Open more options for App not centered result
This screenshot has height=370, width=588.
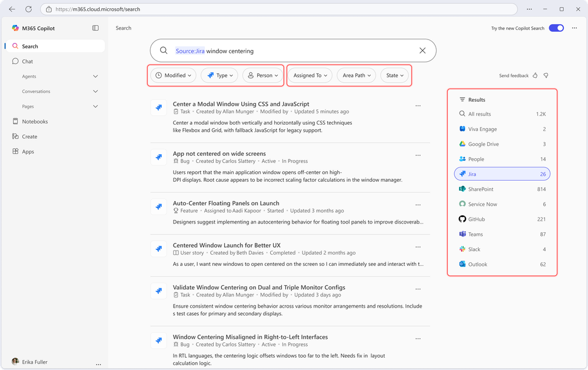click(418, 155)
